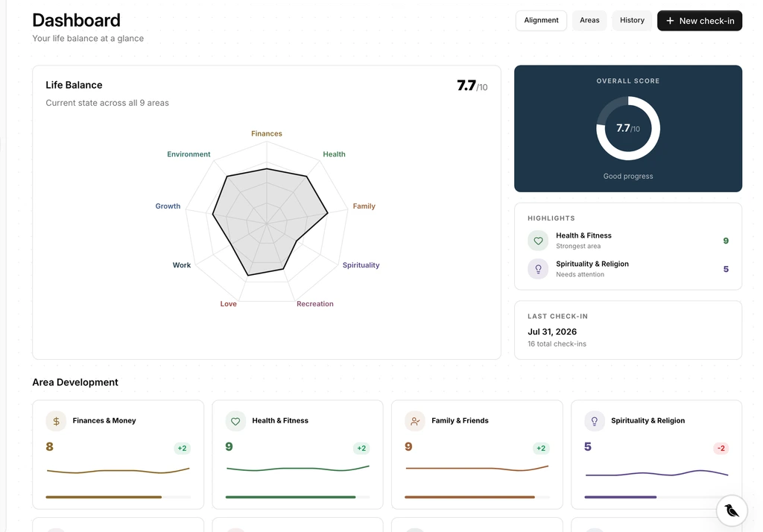Image resolution: width=763 pixels, height=532 pixels.
Task: Click the dollar icon on Finances & Money card
Action: click(56, 421)
